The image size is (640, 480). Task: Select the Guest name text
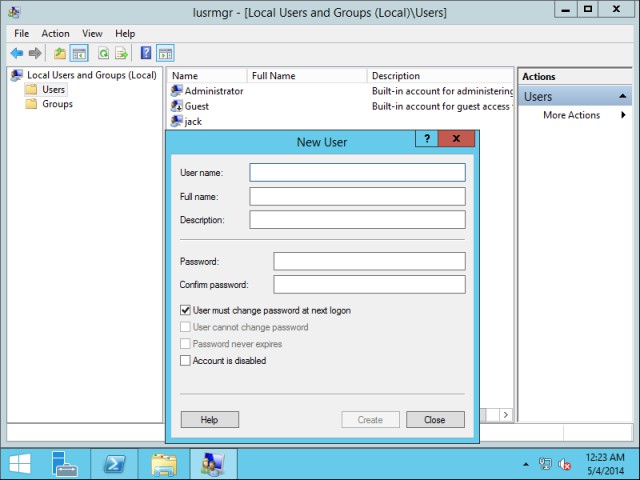197,106
